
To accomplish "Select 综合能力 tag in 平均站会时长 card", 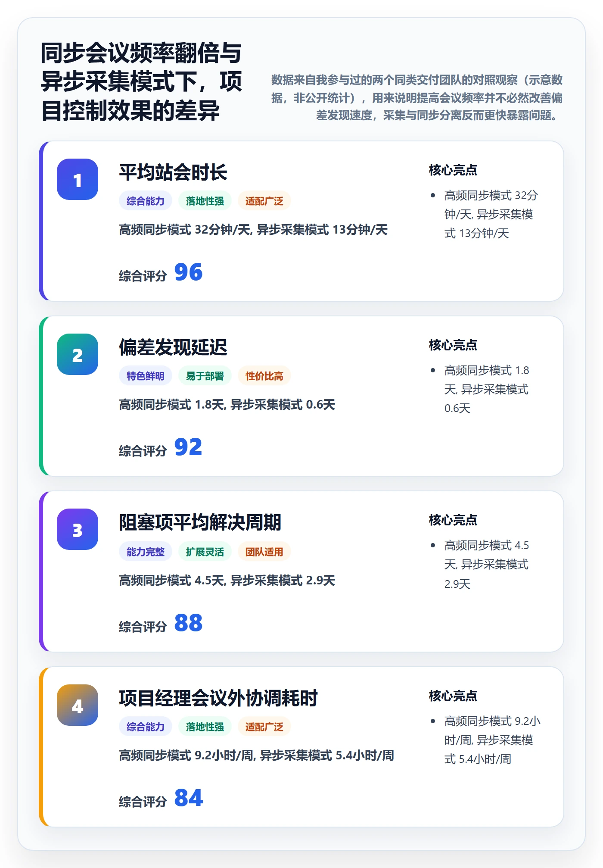I will (146, 201).
